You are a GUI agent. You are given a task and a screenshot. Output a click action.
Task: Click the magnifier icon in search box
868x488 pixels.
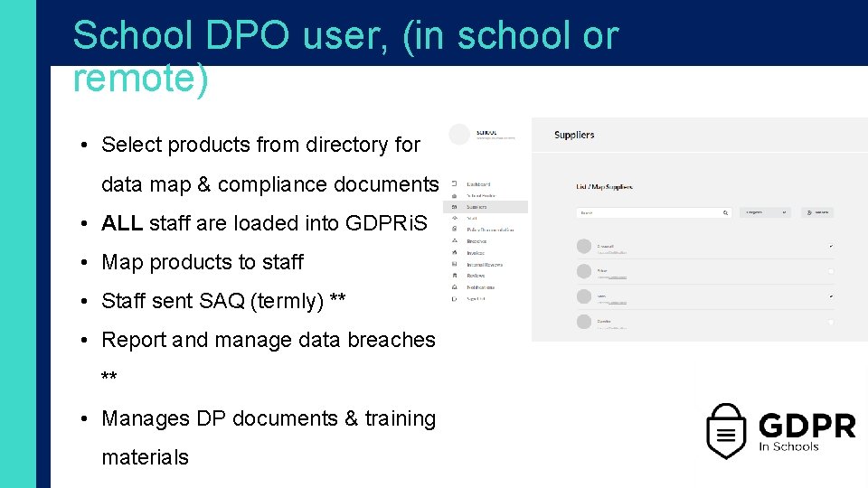725,212
